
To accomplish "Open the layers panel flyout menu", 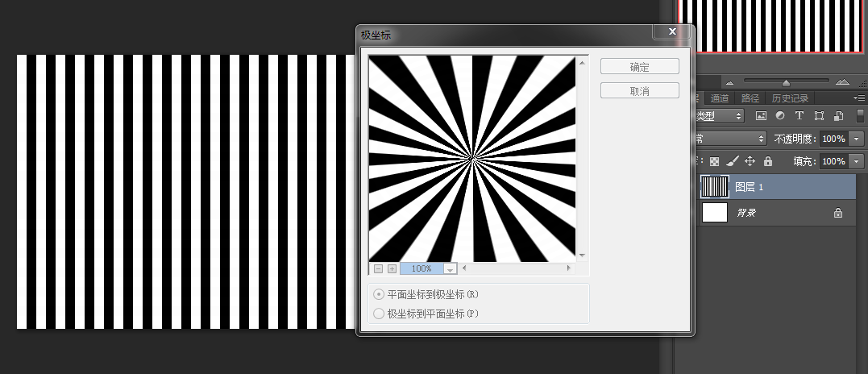I will pyautogui.click(x=860, y=98).
